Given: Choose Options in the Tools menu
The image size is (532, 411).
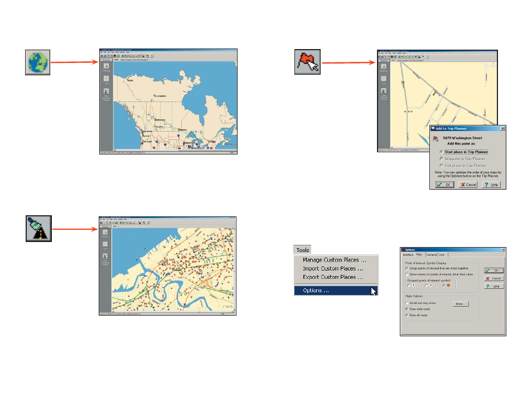Looking at the screenshot, I should click(335, 291).
